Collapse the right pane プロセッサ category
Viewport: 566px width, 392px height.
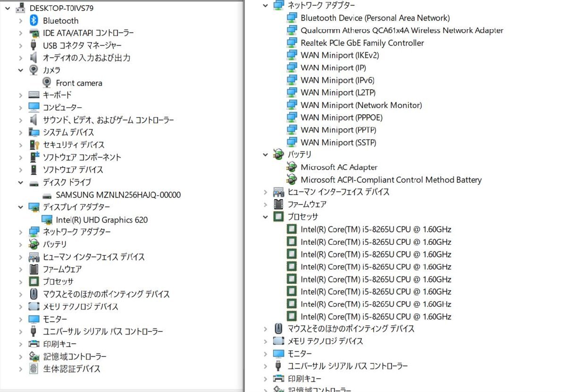[266, 217]
